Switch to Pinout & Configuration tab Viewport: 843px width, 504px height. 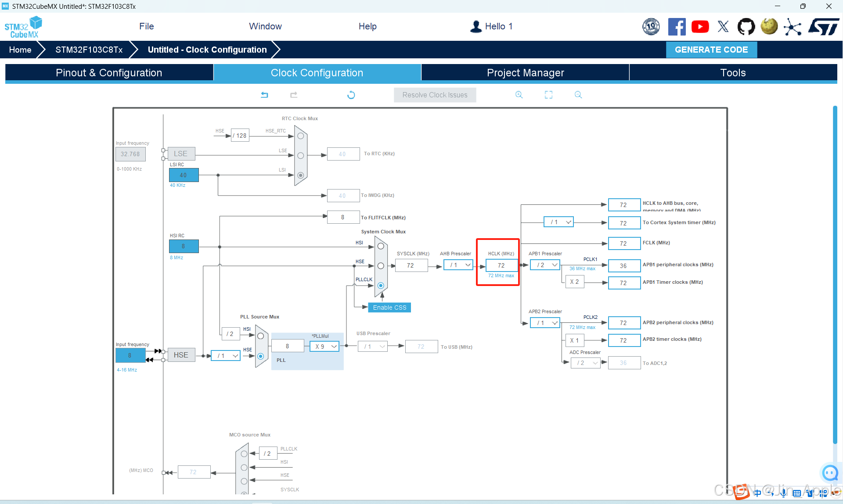(x=109, y=73)
